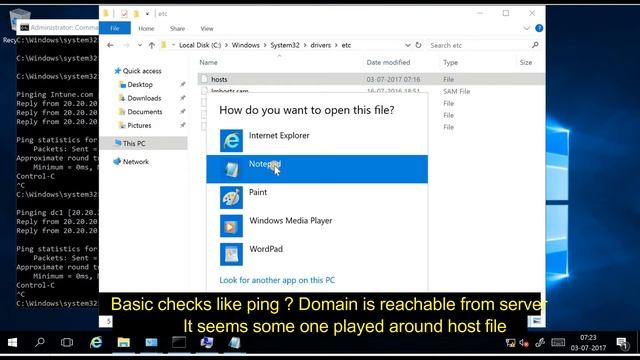Switch to Command Prompt on the taskbar
Screen dimensions: 640x360
[x=178, y=342]
